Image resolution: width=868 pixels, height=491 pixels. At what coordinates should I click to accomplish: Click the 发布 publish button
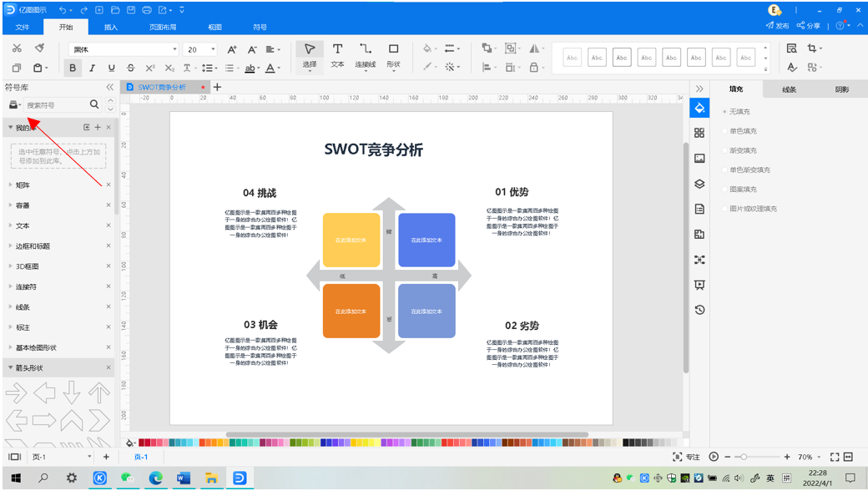pos(778,26)
